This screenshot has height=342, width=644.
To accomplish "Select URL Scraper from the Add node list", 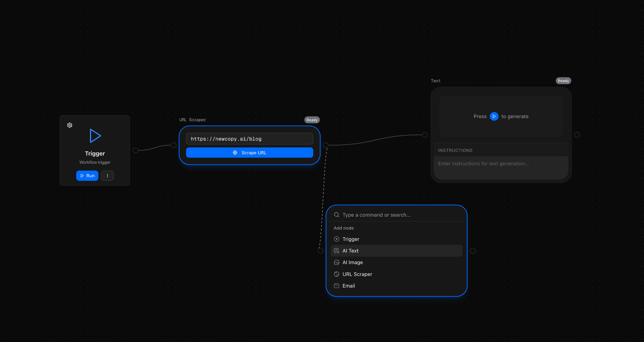I will pos(397,274).
